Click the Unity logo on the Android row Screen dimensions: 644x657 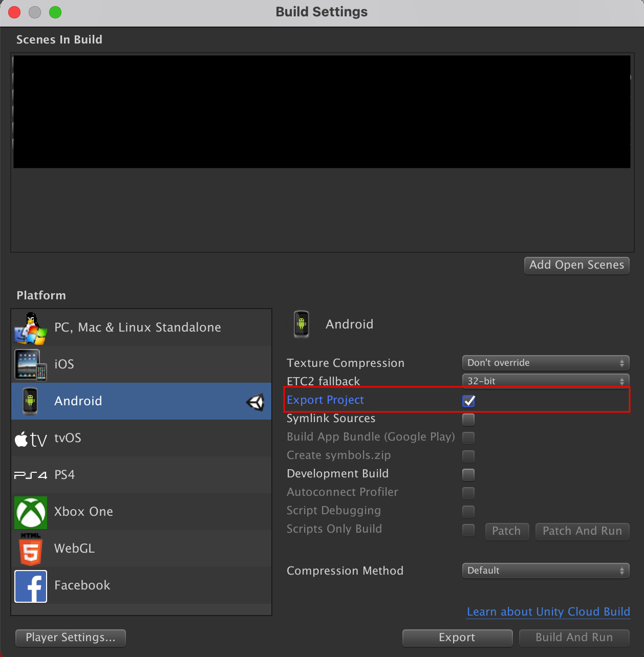tap(255, 402)
